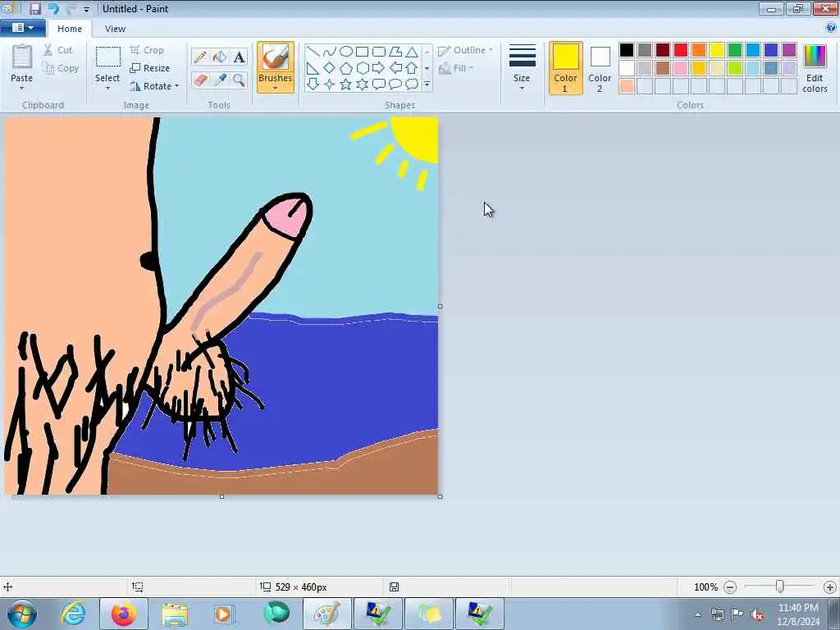Switch to the View ribbon tab

(x=115, y=29)
